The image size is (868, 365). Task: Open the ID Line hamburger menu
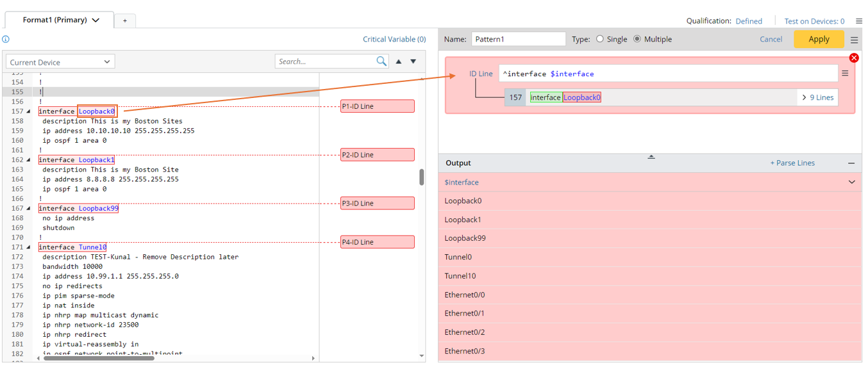(845, 74)
